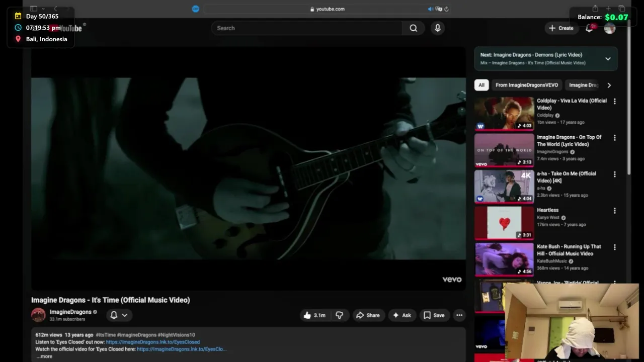The width and height of the screenshot is (644, 362).
Task: Dislike the video with the thumbs down
Action: tap(339, 315)
